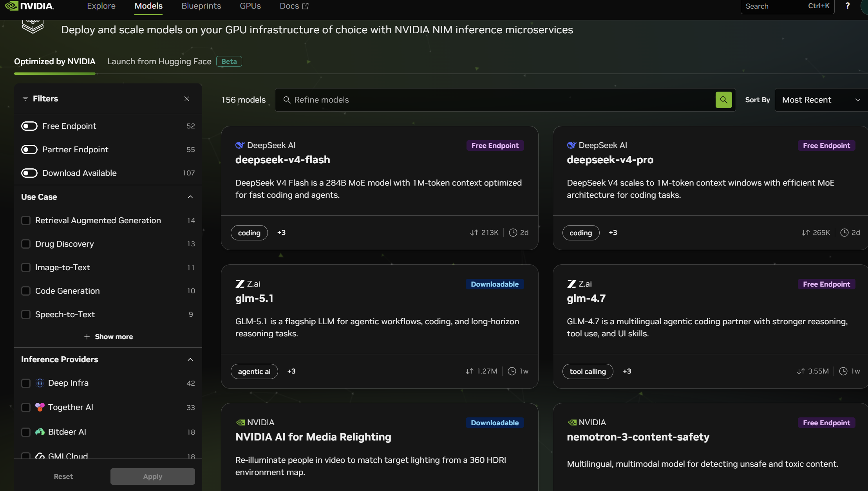This screenshot has width=868, height=491.
Task: Click the Filters funnel icon
Action: 25,99
